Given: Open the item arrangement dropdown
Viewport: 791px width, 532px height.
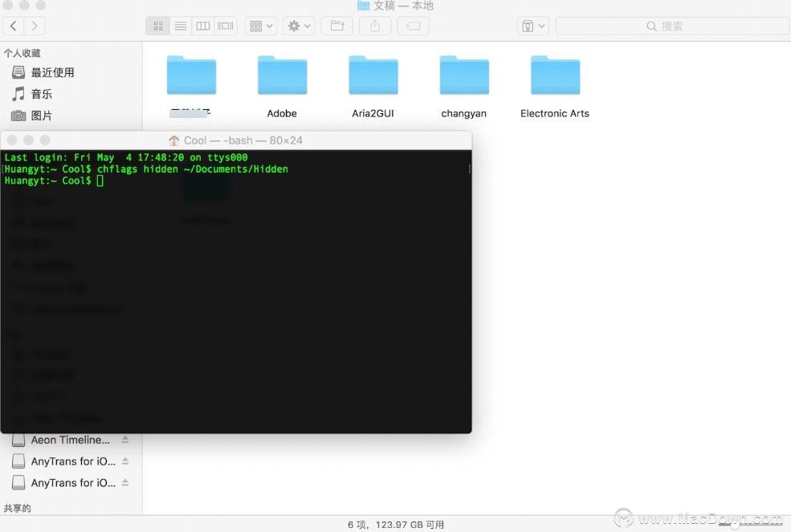Looking at the screenshot, I should point(261,26).
